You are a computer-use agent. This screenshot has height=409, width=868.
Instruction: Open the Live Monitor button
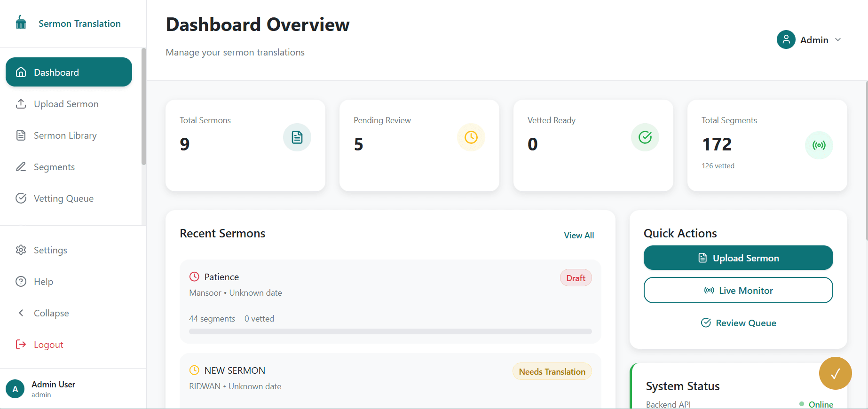738,291
